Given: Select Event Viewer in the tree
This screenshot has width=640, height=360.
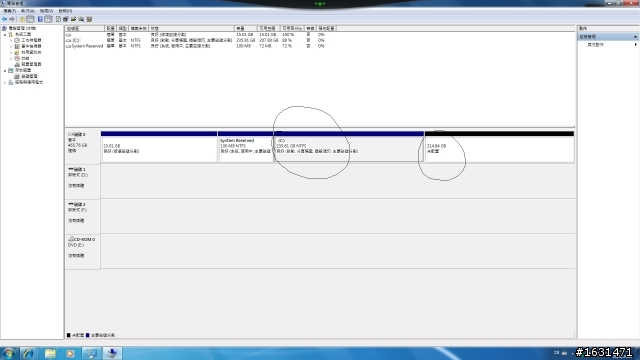Looking at the screenshot, I should pos(31,47).
